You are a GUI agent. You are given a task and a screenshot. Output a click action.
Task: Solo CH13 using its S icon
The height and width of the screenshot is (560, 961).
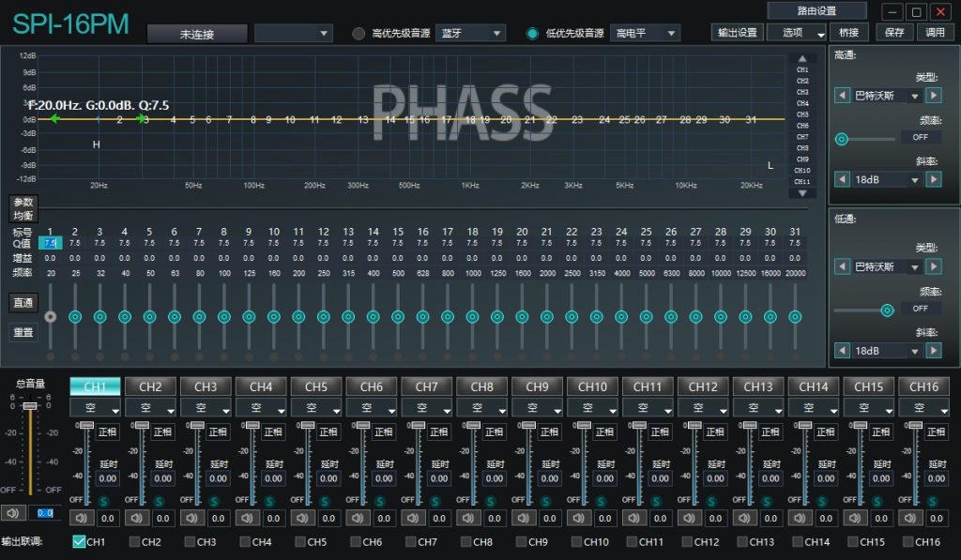coord(767,501)
